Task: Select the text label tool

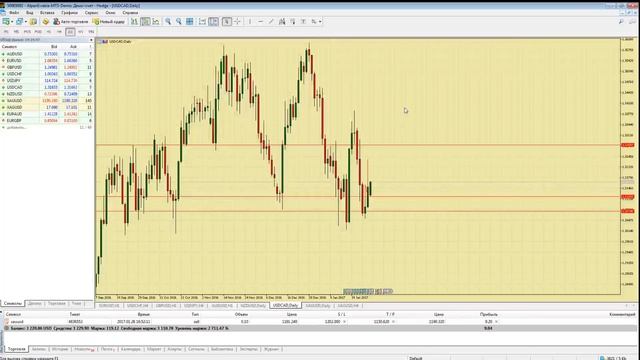Action: click(303, 21)
